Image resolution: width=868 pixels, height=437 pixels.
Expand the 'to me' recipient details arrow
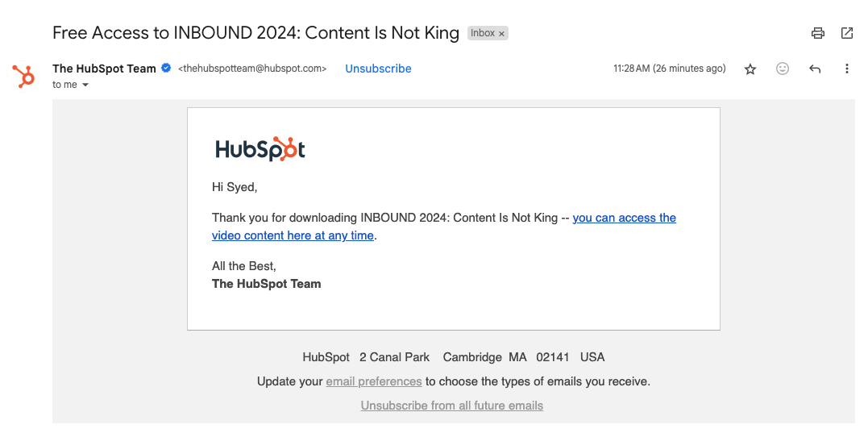[85, 85]
